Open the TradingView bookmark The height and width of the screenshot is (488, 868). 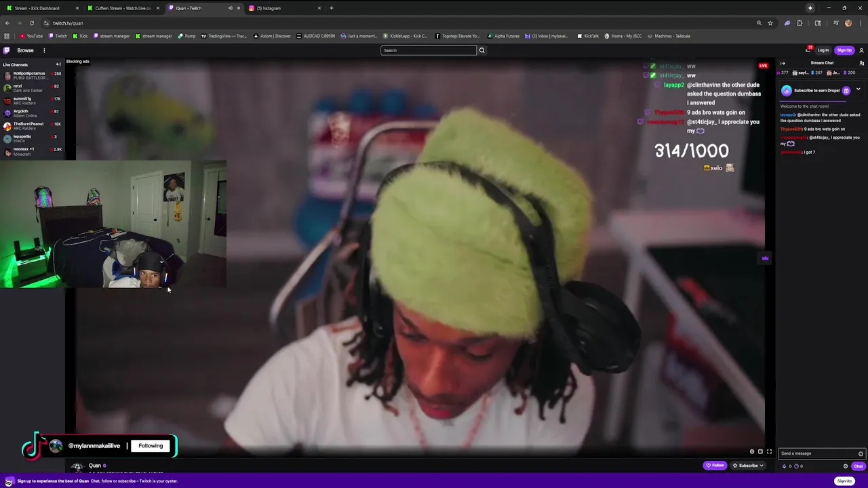click(x=224, y=36)
